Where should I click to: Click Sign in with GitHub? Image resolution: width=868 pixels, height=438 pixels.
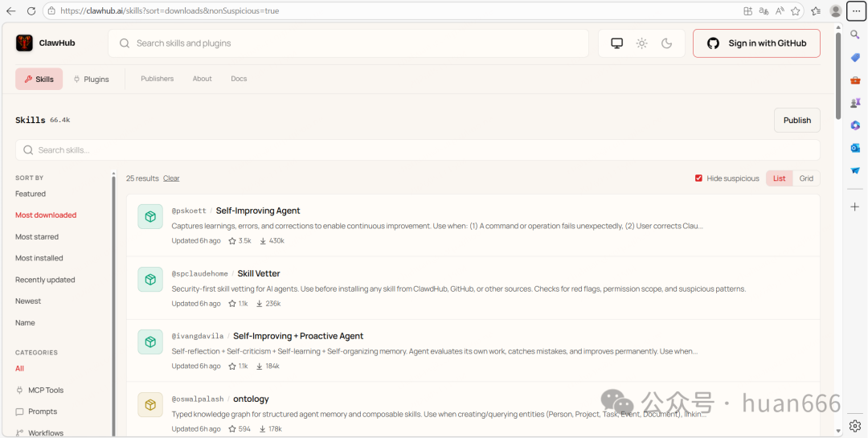[x=757, y=43]
